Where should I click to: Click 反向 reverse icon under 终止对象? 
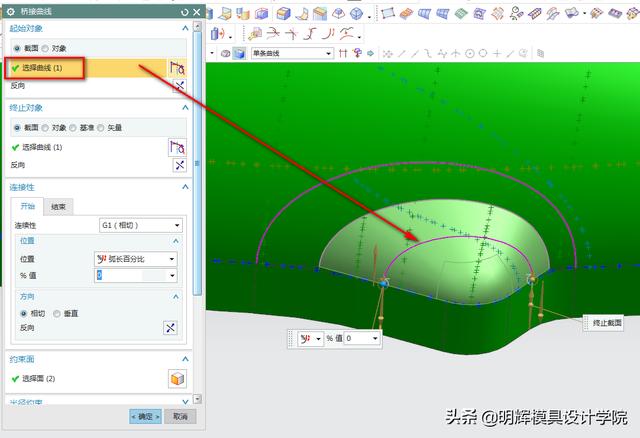tap(179, 165)
